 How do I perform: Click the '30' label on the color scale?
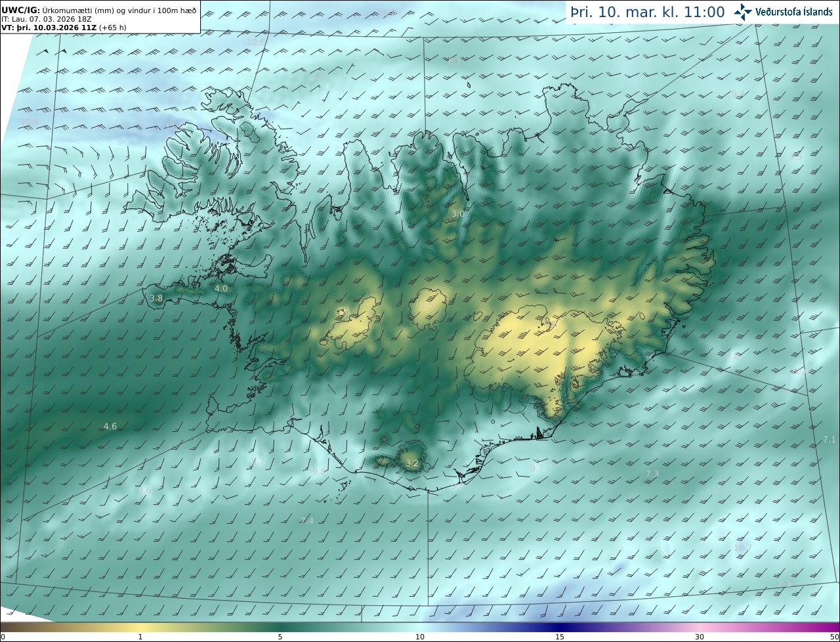700,637
